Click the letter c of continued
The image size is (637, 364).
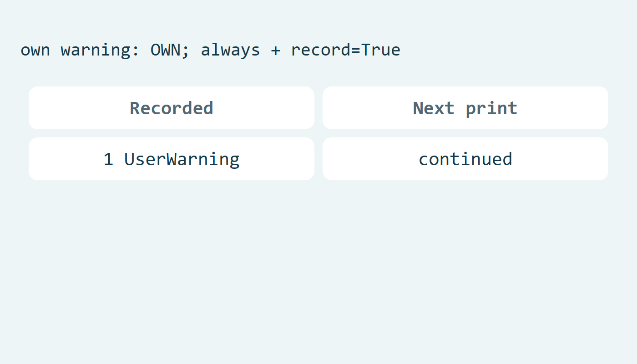tap(423, 160)
